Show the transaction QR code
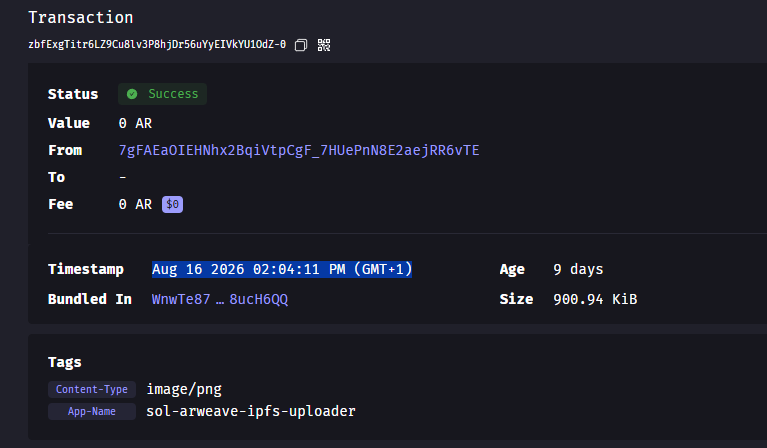767x448 pixels. 324,45
